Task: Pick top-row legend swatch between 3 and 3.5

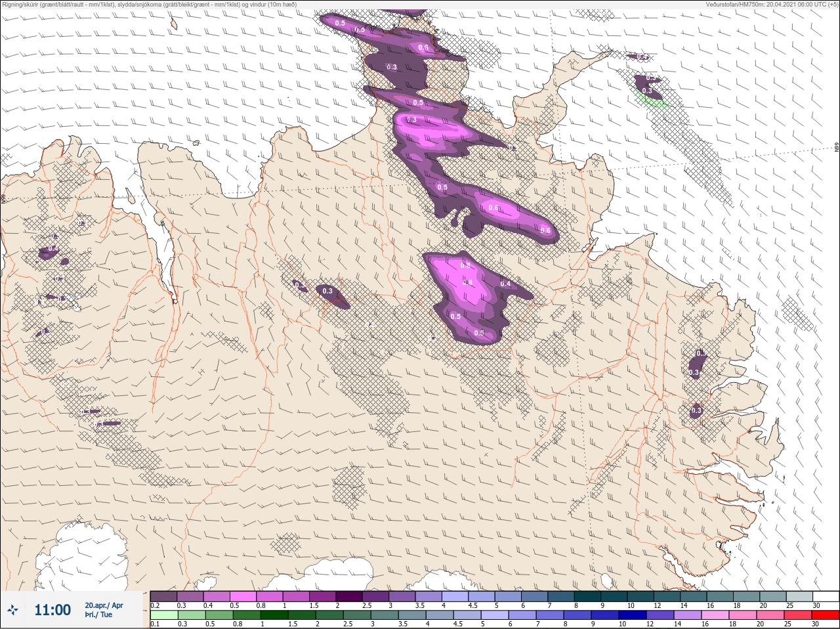Action: tap(402, 596)
